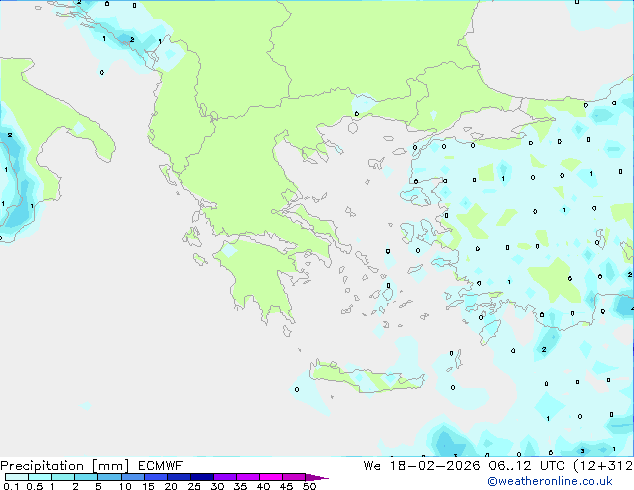Click the '50' legend value label
The height and width of the screenshot is (490, 634).
tap(309, 486)
